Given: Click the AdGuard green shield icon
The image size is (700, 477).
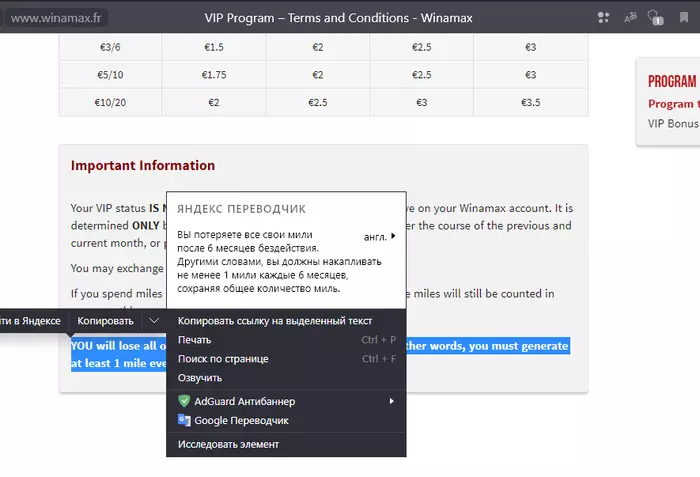Looking at the screenshot, I should point(184,401).
